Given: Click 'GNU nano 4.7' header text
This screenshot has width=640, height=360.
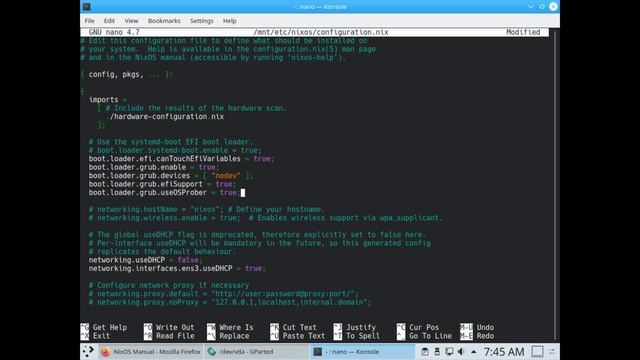Looking at the screenshot, I should pos(114,32).
